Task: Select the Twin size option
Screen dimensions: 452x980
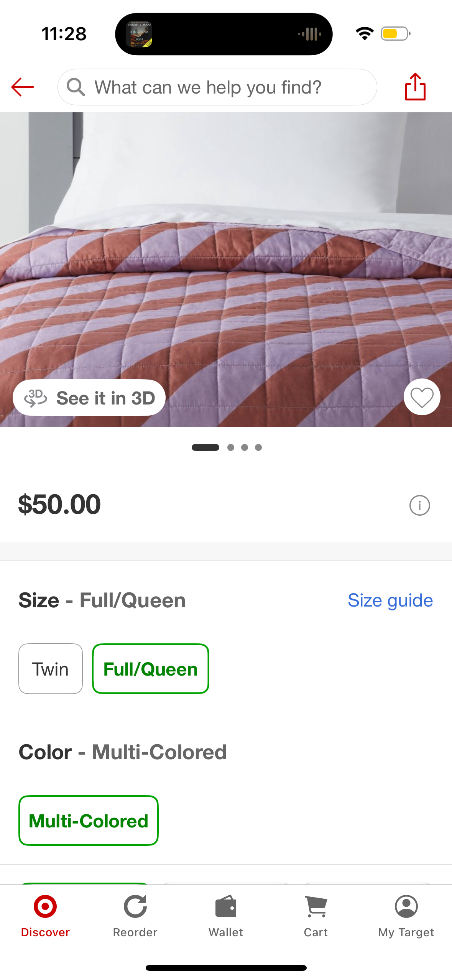Action: (x=51, y=669)
